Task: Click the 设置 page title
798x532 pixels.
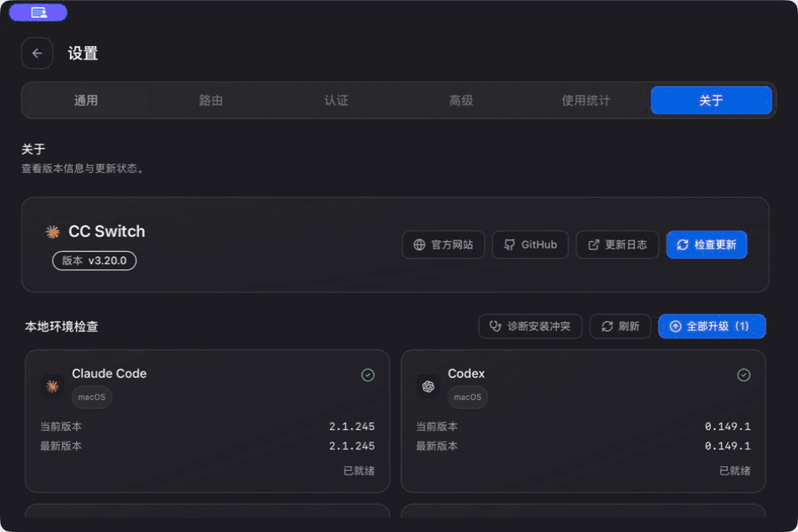Action: coord(82,53)
